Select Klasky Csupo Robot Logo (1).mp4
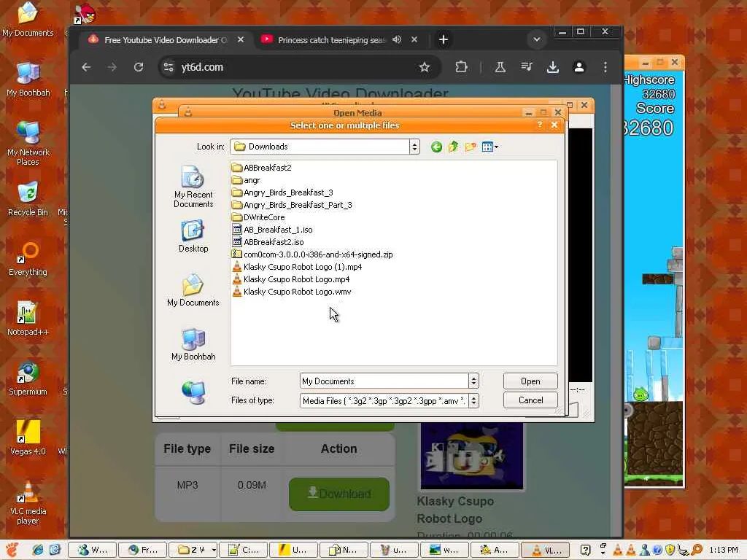The height and width of the screenshot is (560, 747). click(298, 267)
